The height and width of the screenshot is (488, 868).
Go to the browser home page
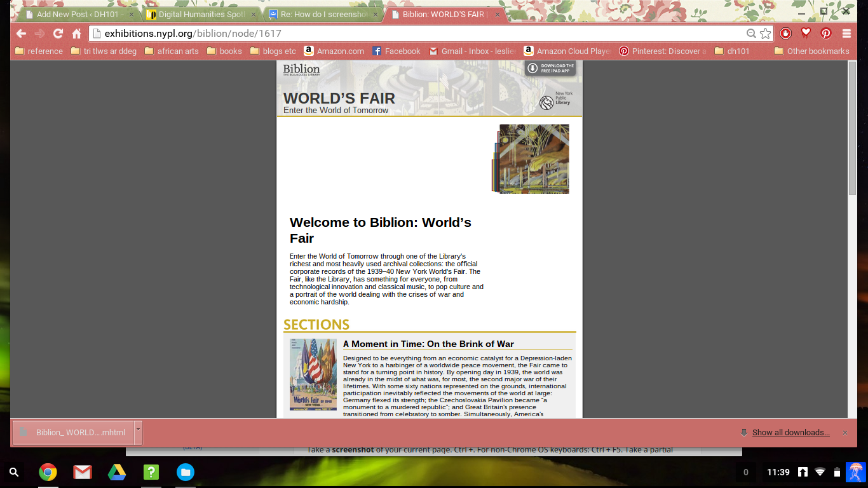(x=76, y=34)
